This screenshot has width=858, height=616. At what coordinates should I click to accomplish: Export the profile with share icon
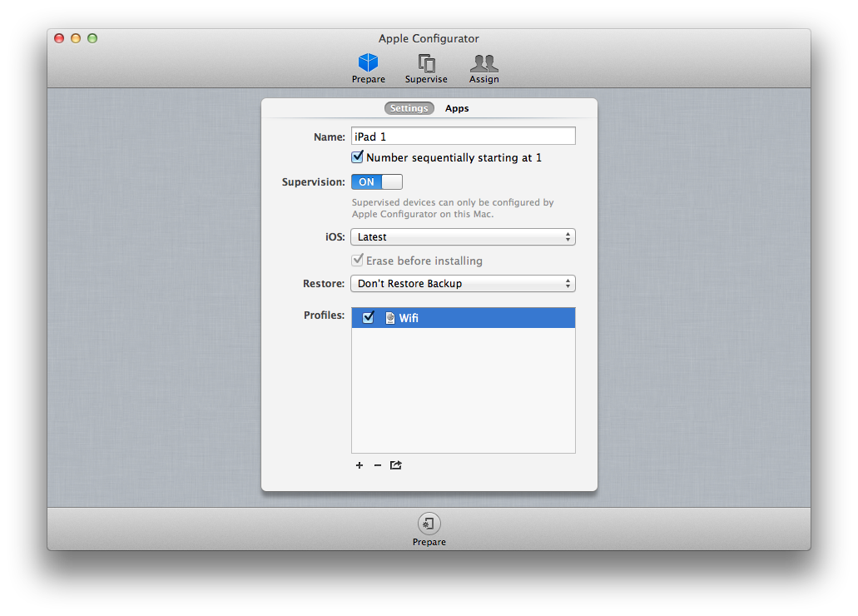pyautogui.click(x=395, y=465)
